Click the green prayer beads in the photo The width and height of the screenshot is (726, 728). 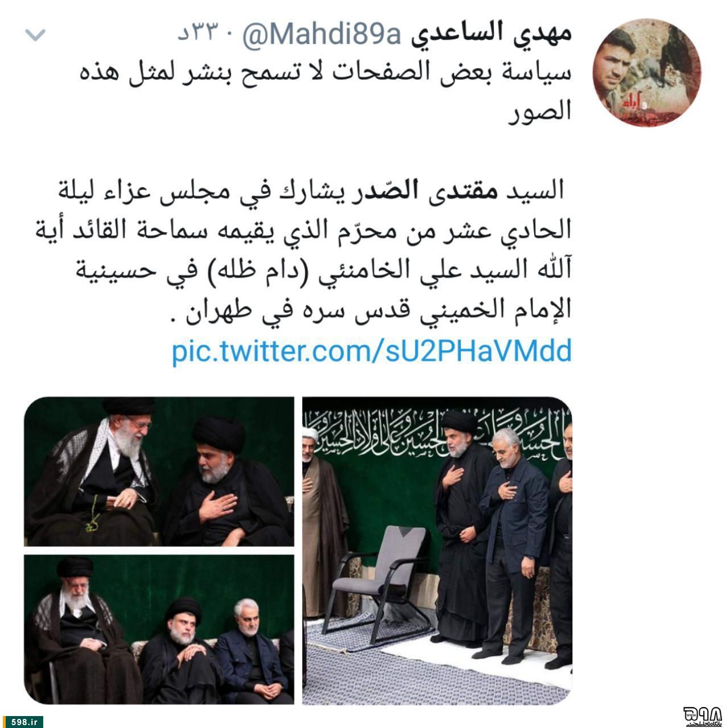[x=90, y=514]
